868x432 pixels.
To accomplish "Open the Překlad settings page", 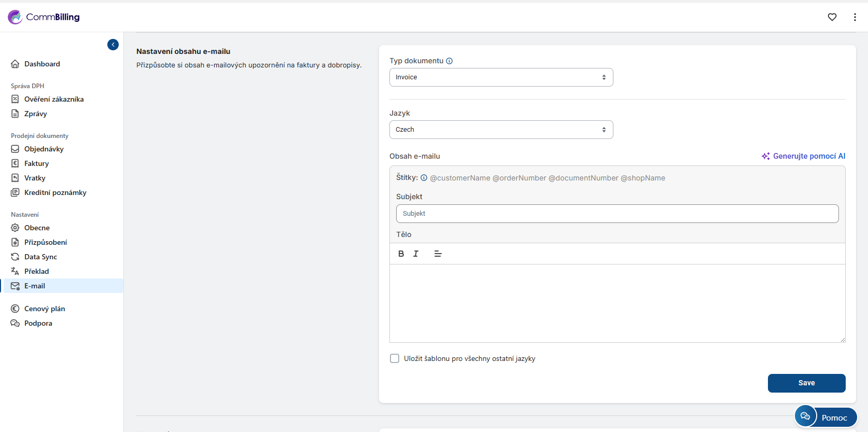I will [36, 271].
